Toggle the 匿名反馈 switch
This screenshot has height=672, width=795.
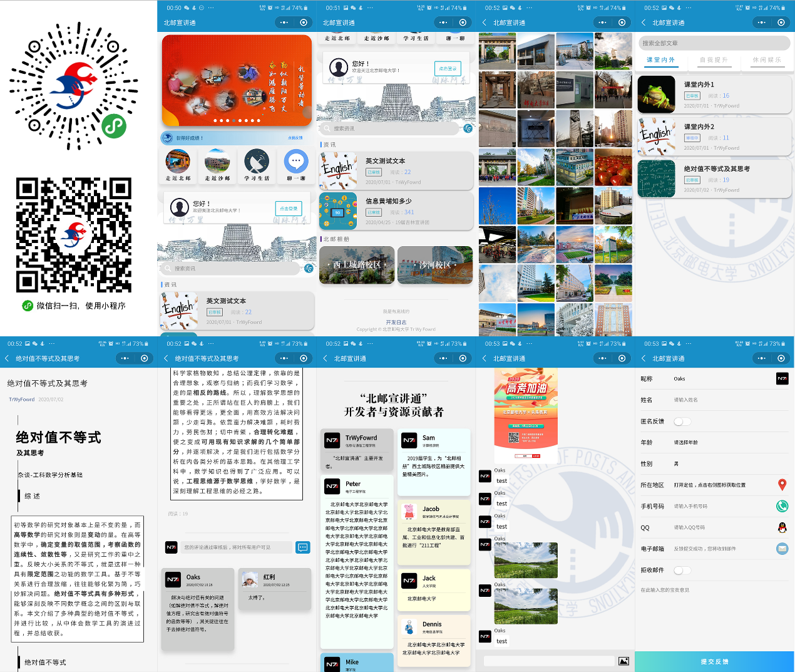[682, 421]
